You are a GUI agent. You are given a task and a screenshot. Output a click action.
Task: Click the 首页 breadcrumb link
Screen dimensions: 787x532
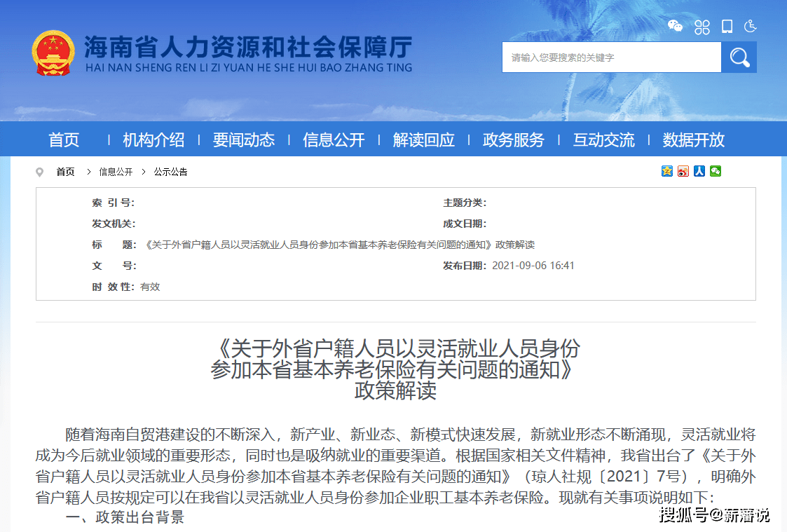tap(65, 172)
